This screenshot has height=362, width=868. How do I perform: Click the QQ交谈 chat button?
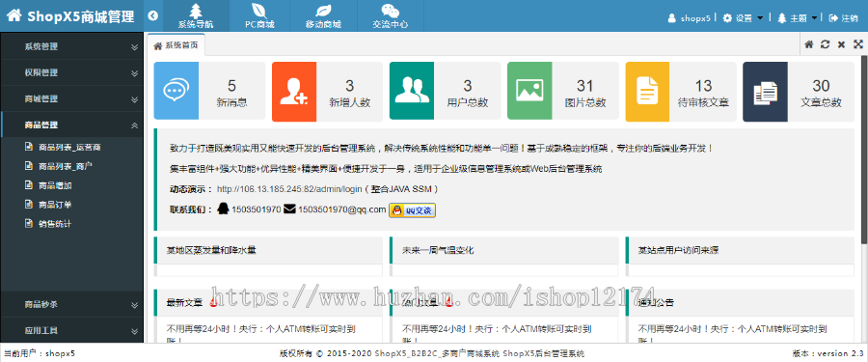coord(413,210)
